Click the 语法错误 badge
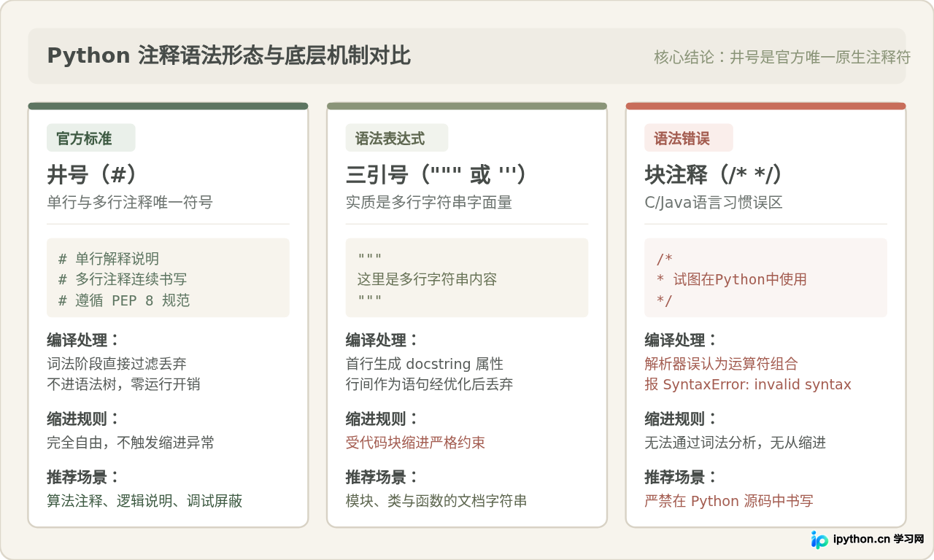Screen dimensions: 934x560 (689, 138)
